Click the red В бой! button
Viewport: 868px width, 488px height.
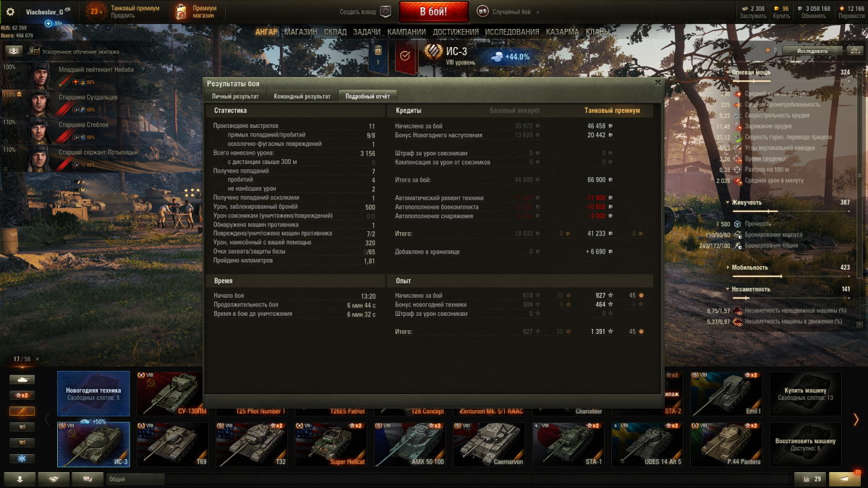(433, 12)
